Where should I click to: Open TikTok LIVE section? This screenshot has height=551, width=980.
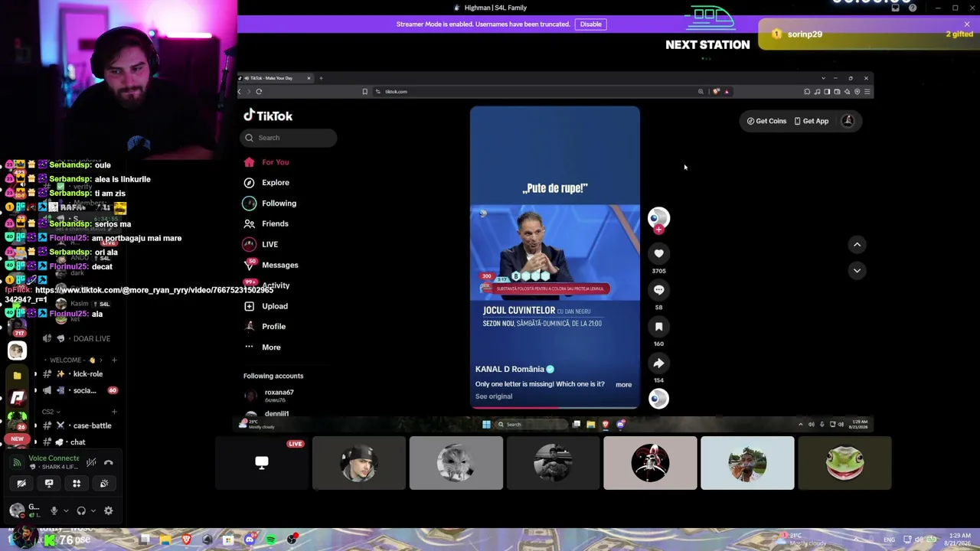(261, 244)
